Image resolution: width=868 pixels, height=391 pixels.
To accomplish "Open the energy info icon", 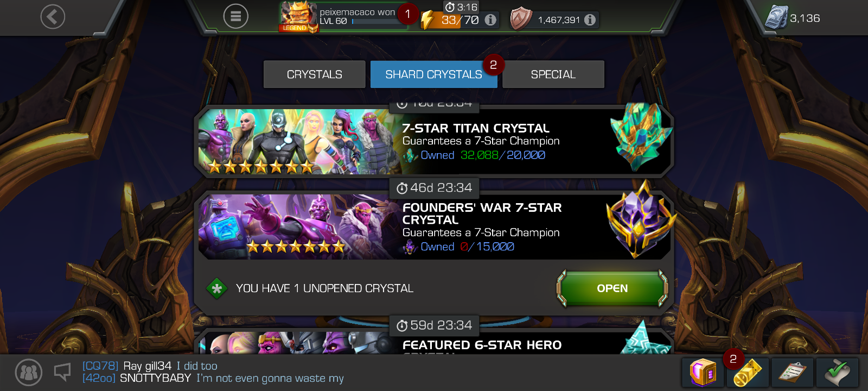I will click(490, 20).
